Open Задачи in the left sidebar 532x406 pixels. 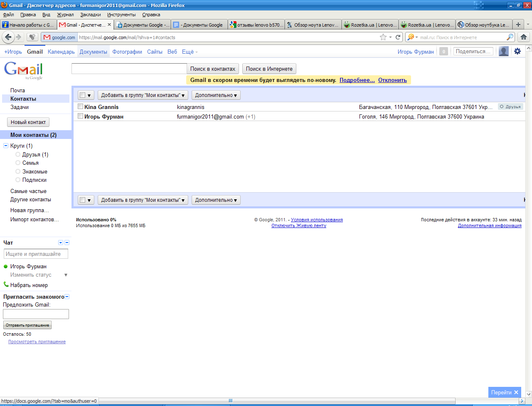(x=20, y=107)
